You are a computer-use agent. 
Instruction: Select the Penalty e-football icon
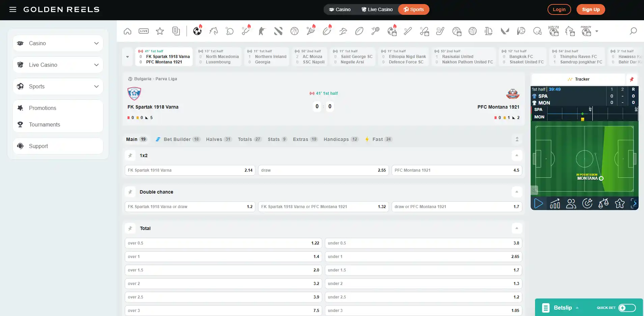(586, 31)
